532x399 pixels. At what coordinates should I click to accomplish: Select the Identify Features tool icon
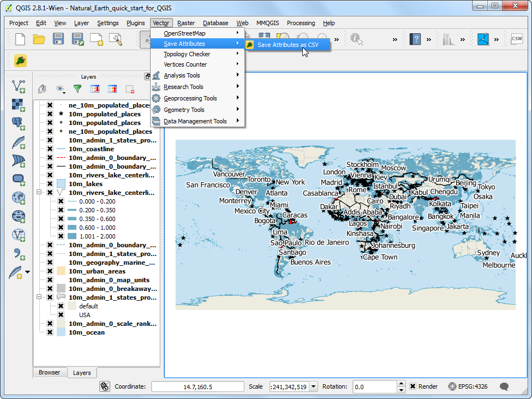357,39
